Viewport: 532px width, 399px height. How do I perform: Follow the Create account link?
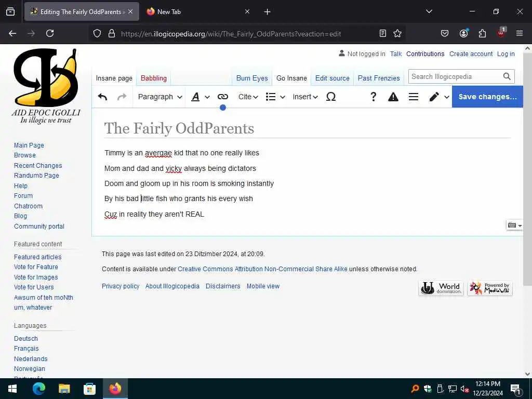pos(471,54)
